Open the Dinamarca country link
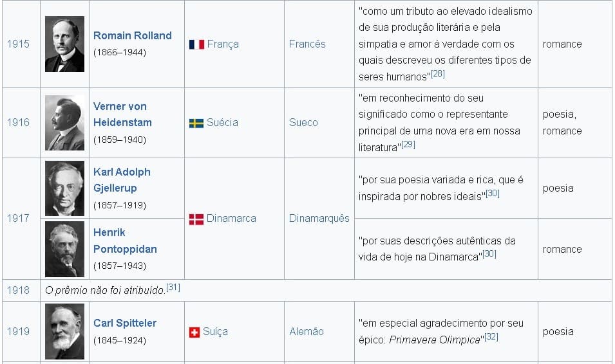The width and height of the screenshot is (615, 364). pos(231,219)
